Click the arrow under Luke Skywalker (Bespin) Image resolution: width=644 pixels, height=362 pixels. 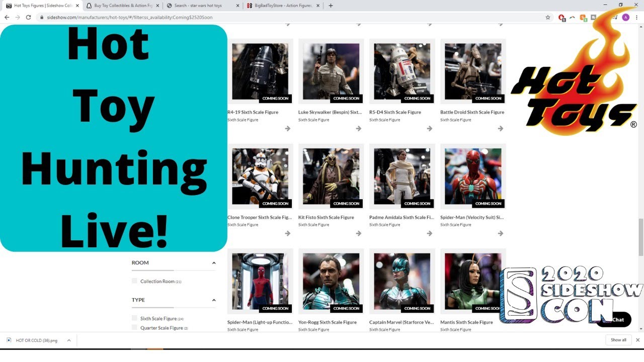pos(359,129)
